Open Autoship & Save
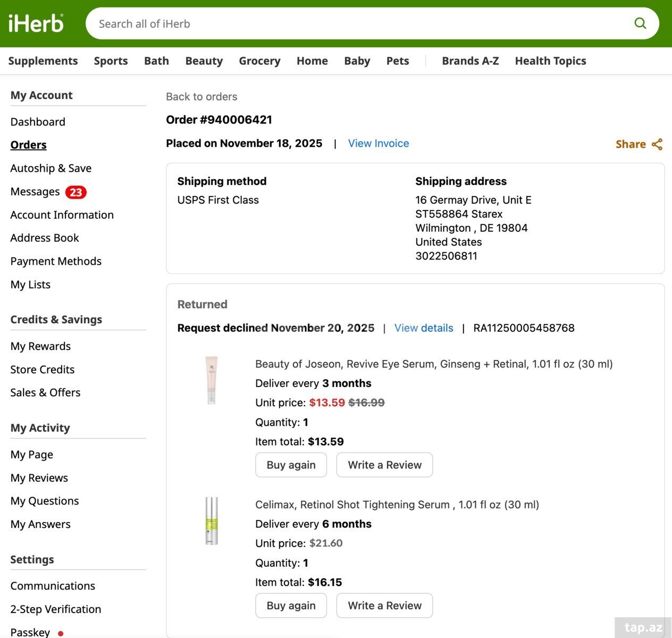The height and width of the screenshot is (638, 672). click(x=51, y=168)
